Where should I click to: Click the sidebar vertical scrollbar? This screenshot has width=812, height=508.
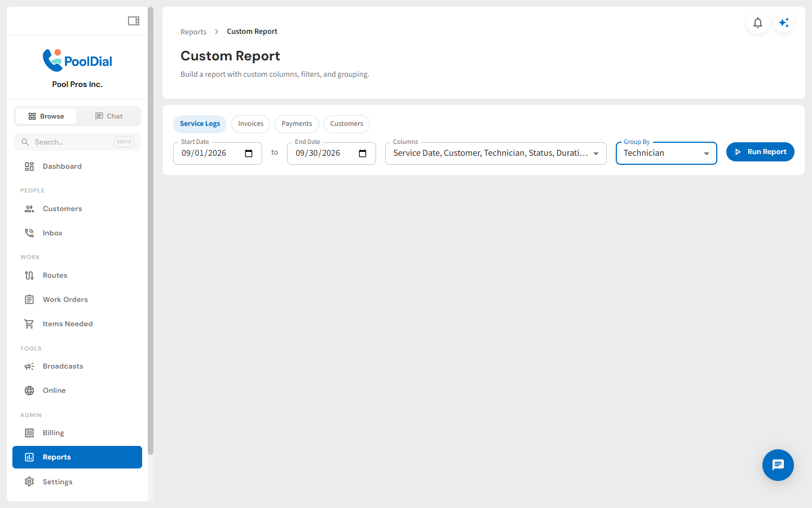[x=151, y=231]
